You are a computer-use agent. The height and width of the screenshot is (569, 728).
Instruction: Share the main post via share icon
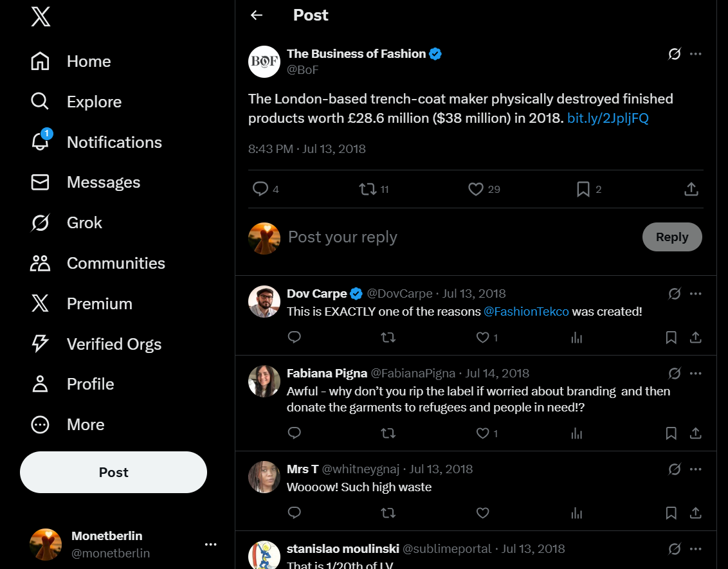[691, 189]
